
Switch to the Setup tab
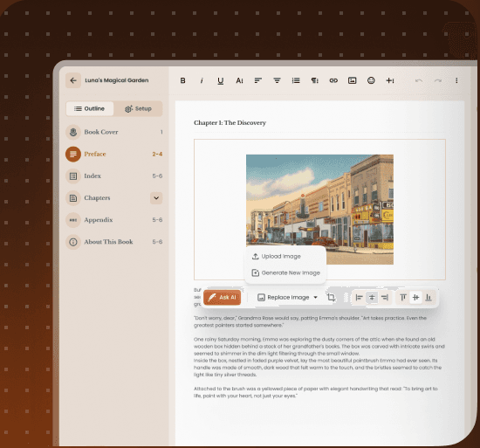point(138,108)
